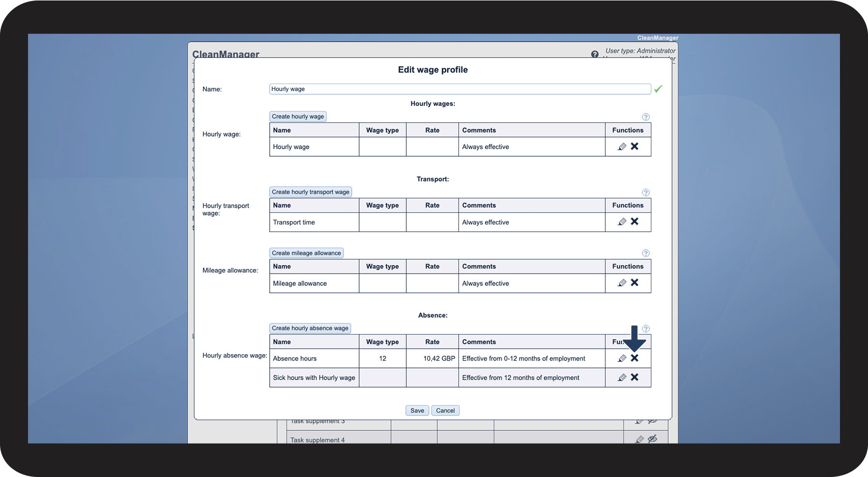The height and width of the screenshot is (477, 868).
Task: Open help for Mileage allowance section
Action: point(645,253)
